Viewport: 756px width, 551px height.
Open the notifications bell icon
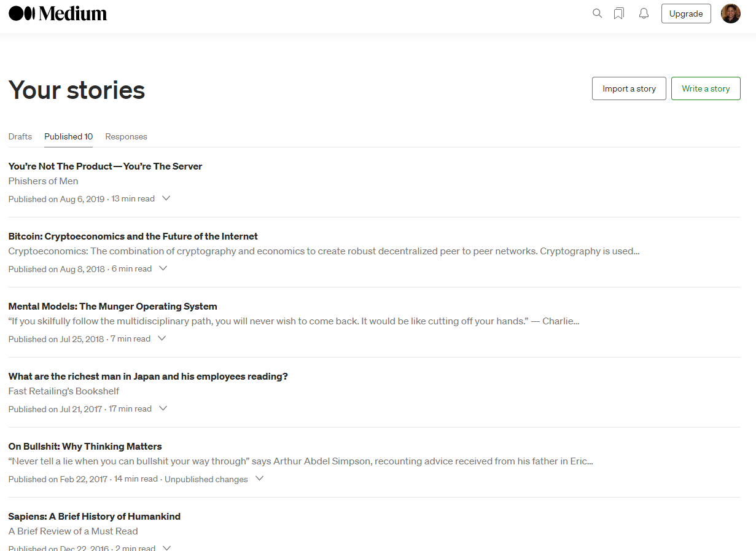point(644,14)
